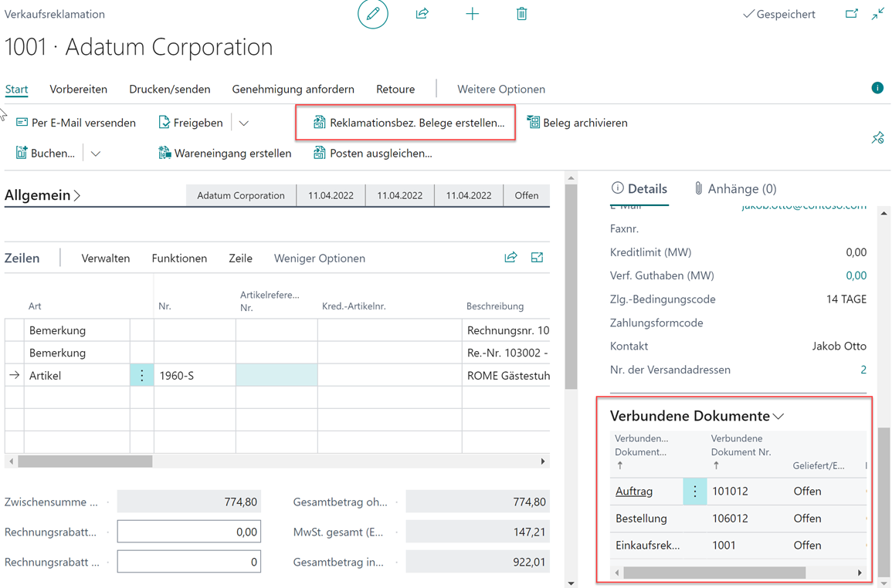Open dropdown arrow next to Freigeben
892x588 pixels.
[244, 123]
